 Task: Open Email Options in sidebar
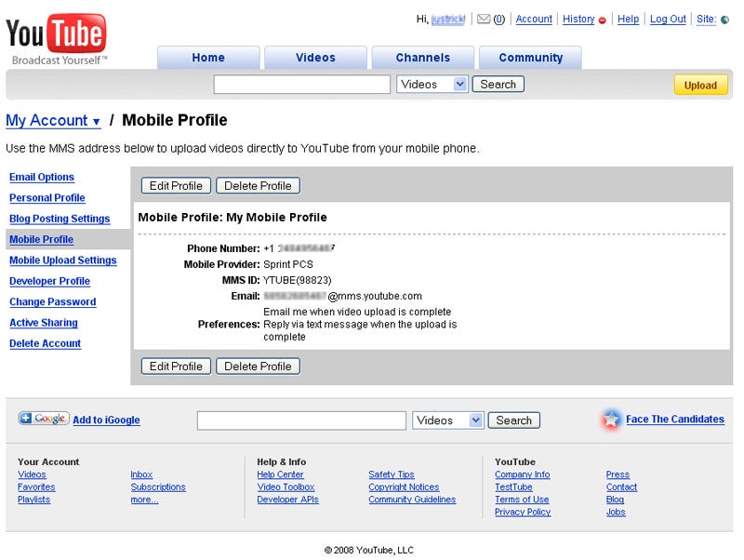tap(42, 177)
